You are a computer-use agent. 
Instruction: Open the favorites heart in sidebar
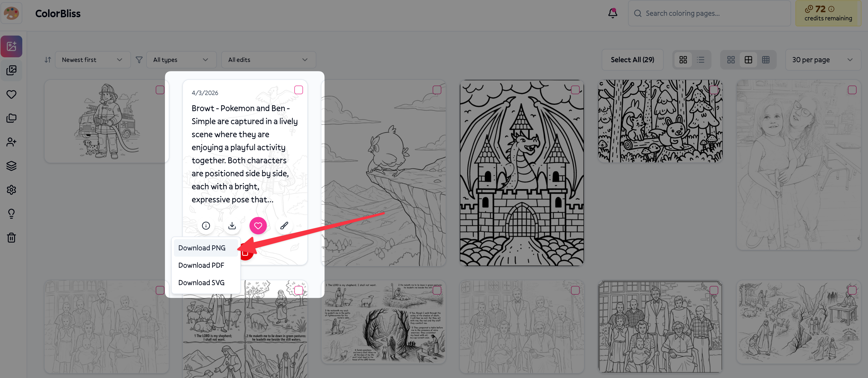(x=11, y=94)
